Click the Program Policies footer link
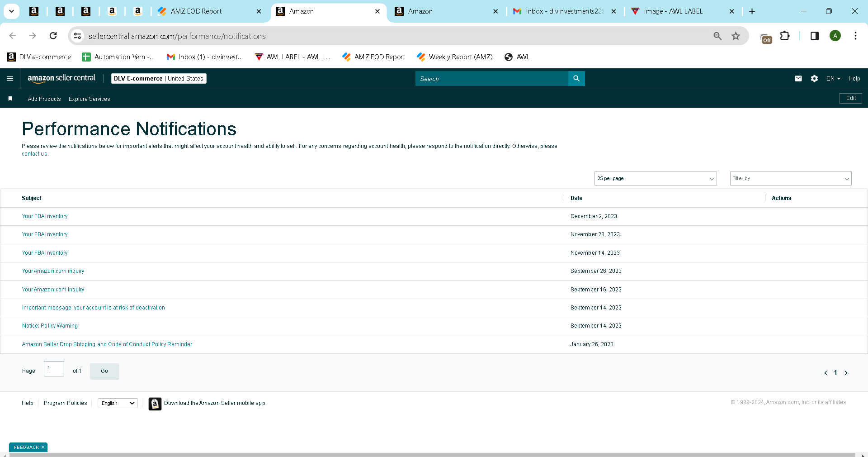This screenshot has width=868, height=457. 66,403
